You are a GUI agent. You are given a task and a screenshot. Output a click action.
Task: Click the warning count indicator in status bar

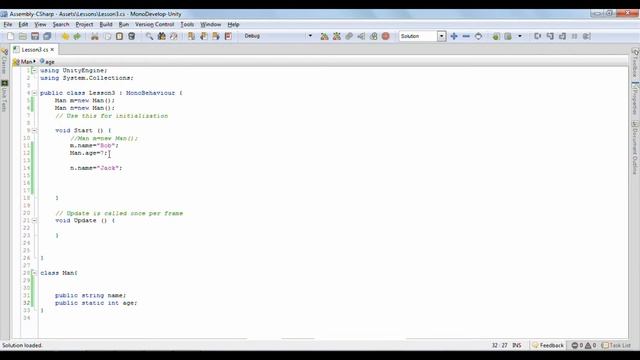591,345
